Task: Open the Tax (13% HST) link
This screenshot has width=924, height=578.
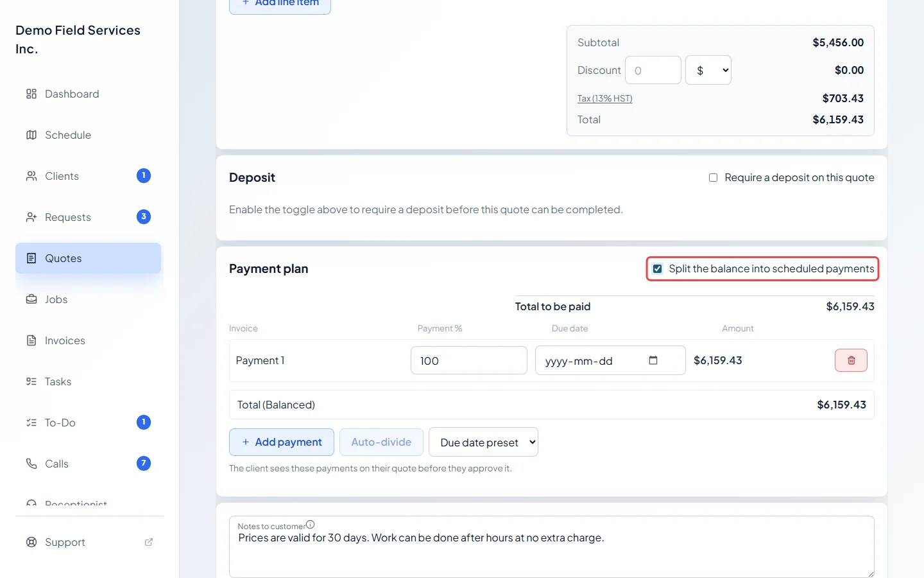Action: pos(604,98)
